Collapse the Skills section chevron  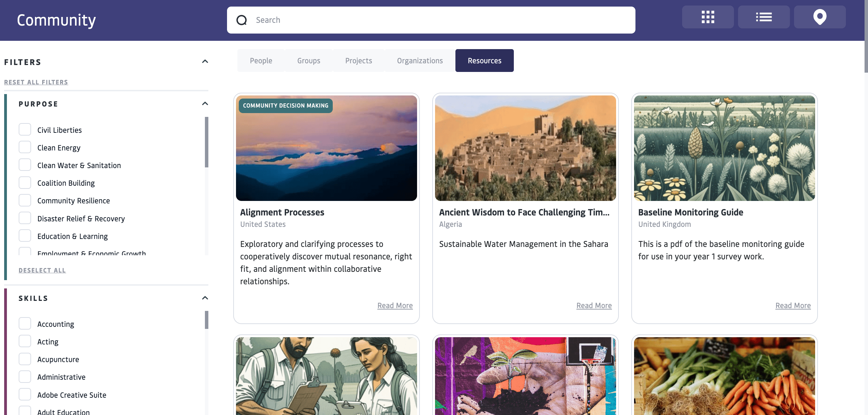(205, 298)
